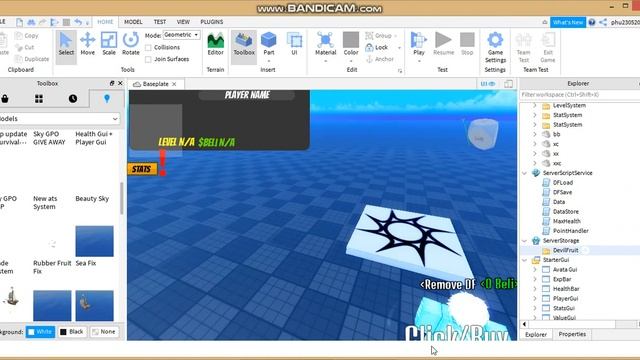Image resolution: width=640 pixels, height=360 pixels.
Task: Open Toolbox recent clock tab
Action: pos(73,98)
